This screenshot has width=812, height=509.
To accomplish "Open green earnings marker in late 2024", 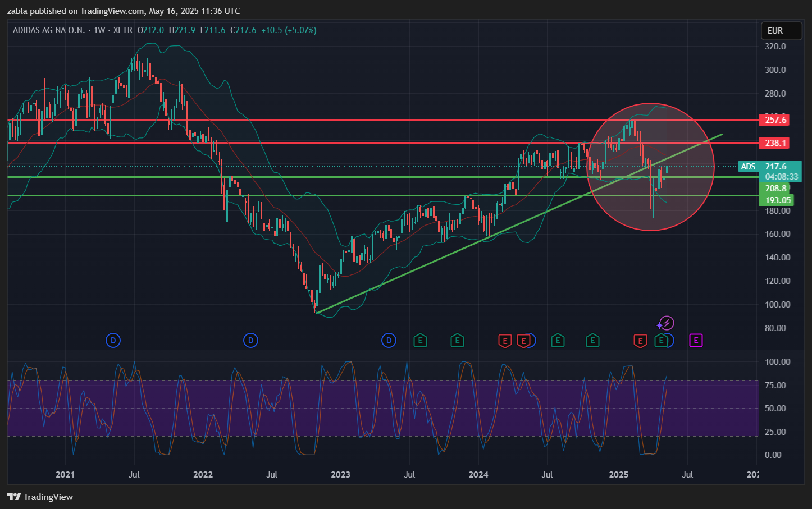I will pos(592,340).
